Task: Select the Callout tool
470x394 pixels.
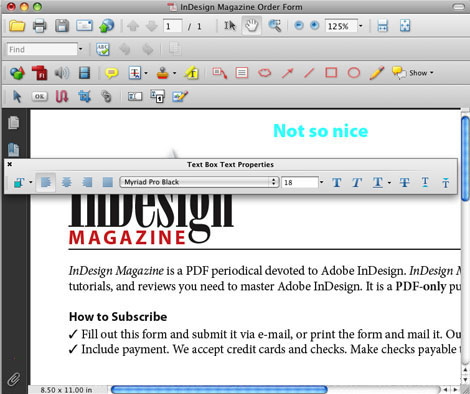Action: click(x=220, y=73)
